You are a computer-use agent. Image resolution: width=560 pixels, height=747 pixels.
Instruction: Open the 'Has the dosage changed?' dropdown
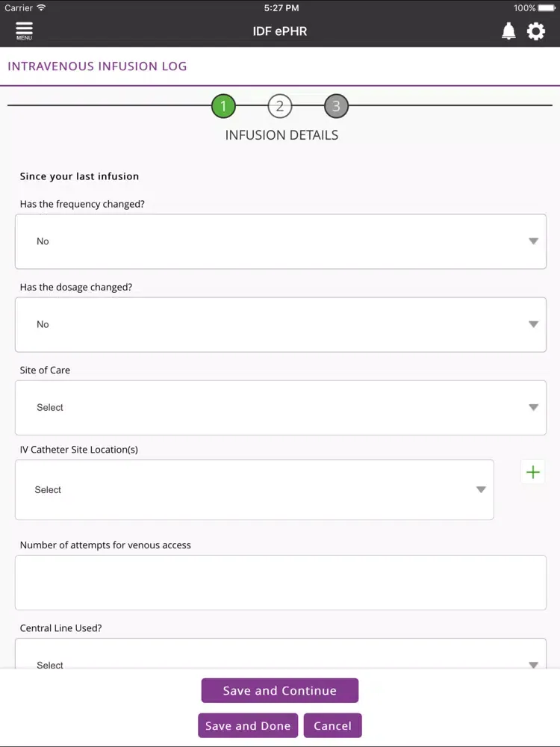coord(281,324)
